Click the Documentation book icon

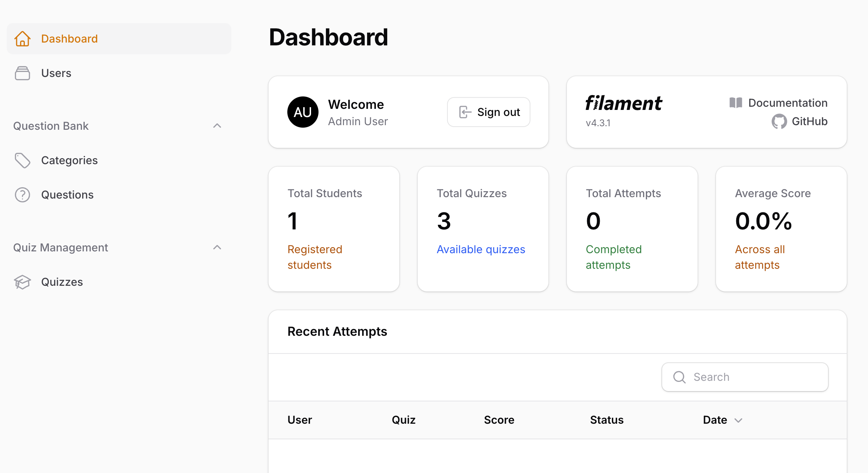pyautogui.click(x=736, y=103)
